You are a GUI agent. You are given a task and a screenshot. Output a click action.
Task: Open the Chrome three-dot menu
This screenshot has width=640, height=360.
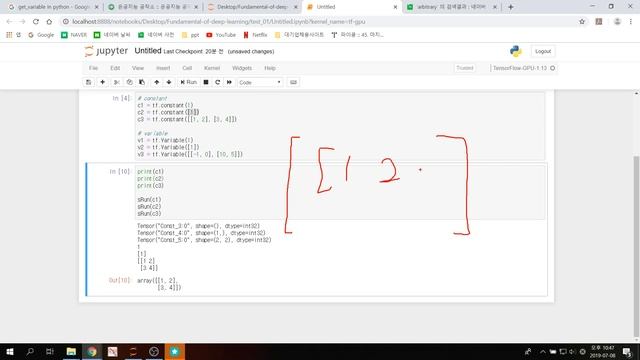coord(631,22)
